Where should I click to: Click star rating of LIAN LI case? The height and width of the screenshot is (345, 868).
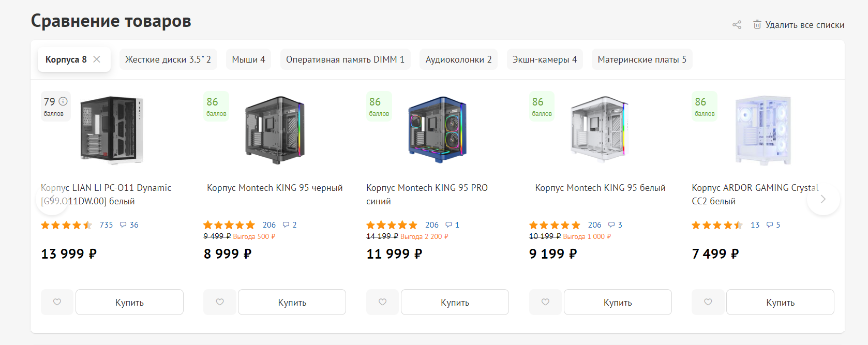point(67,225)
